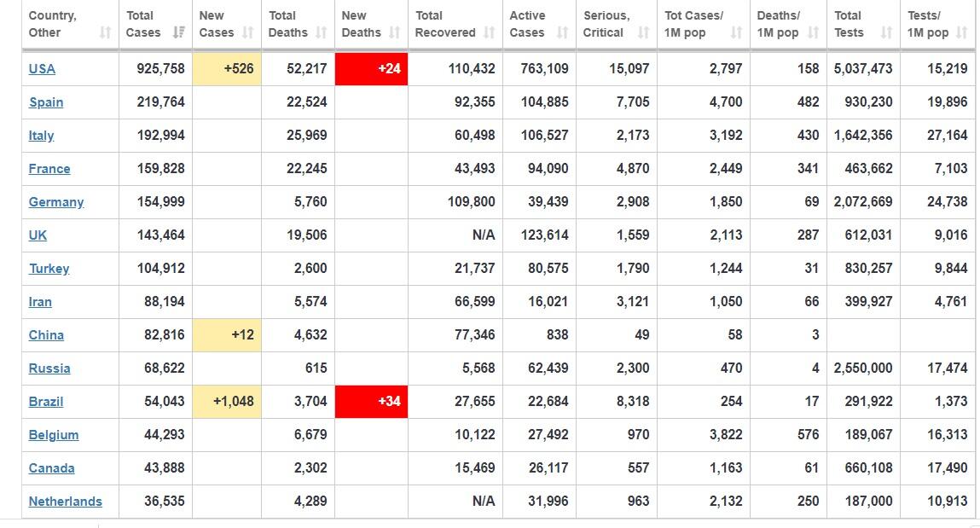Click Spain's total deaths value 22,524
Image resolution: width=980 pixels, height=528 pixels.
tap(307, 102)
